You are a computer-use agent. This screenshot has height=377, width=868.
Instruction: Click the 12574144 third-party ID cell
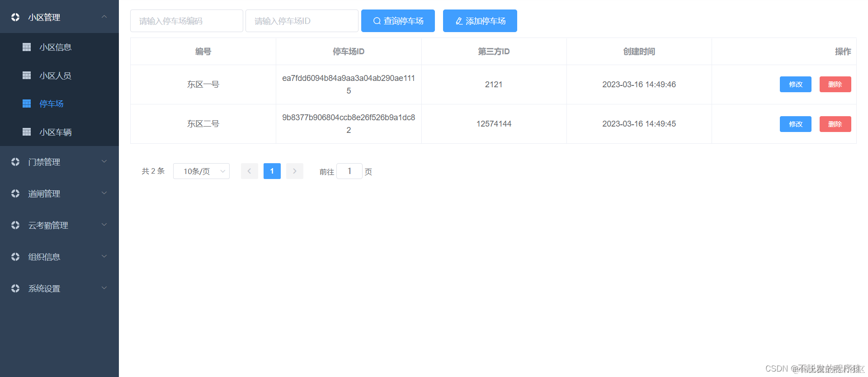pos(494,124)
